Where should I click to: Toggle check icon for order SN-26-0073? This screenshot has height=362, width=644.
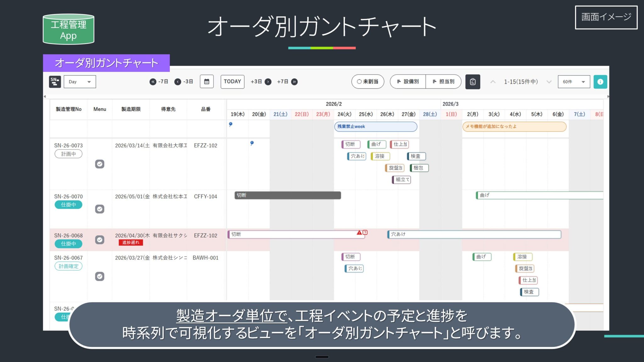[x=100, y=164]
